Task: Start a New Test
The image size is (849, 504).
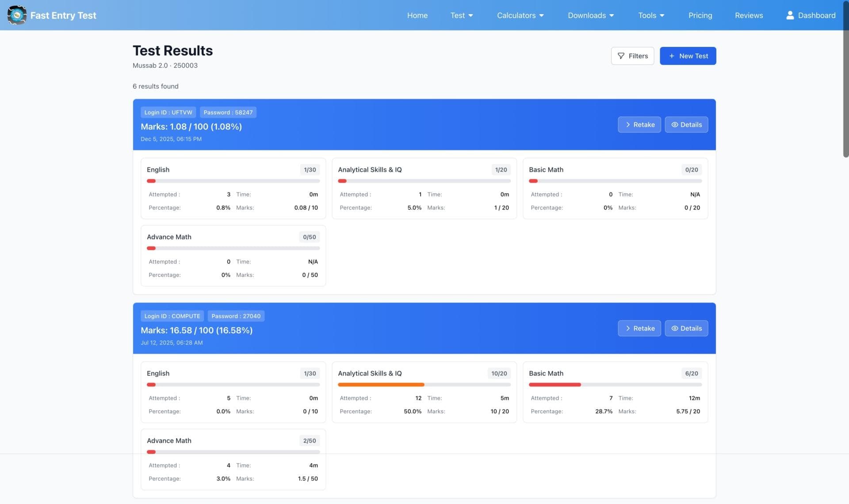Action: pos(688,56)
